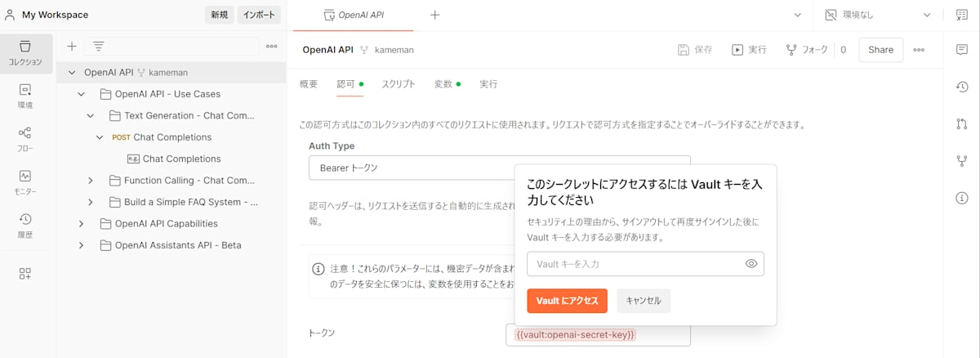Open the collections panel three-dot options

click(272, 47)
